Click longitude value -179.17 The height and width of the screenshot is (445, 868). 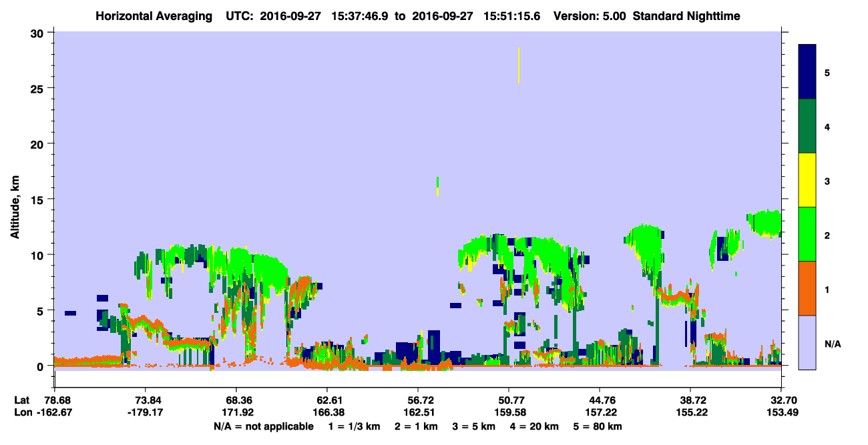point(145,412)
